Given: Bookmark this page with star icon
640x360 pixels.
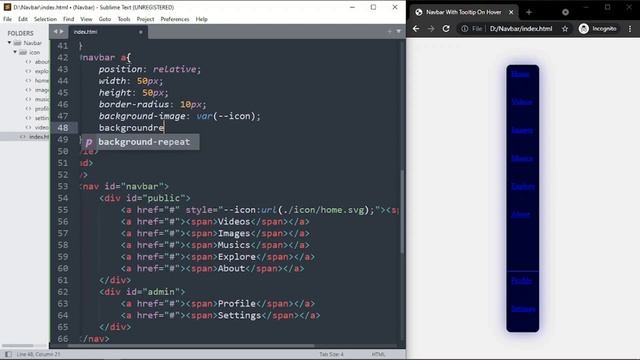Looking at the screenshot, I should [x=565, y=29].
